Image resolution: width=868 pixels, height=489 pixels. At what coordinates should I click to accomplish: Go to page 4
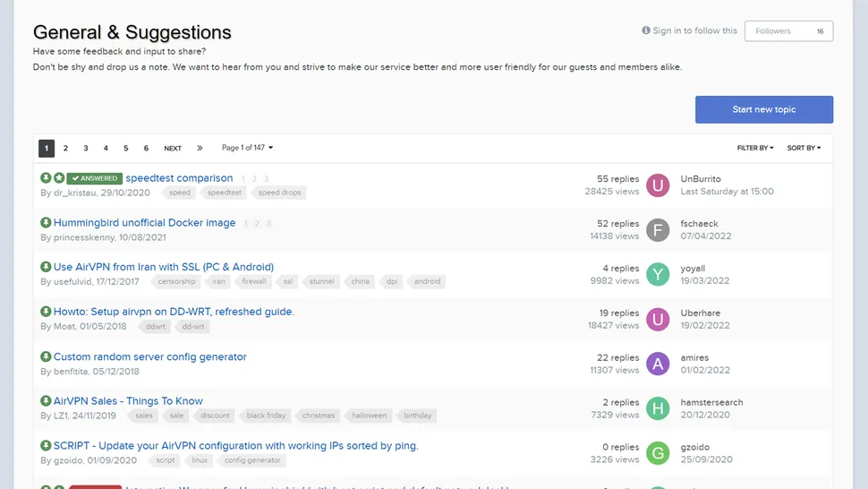click(106, 148)
